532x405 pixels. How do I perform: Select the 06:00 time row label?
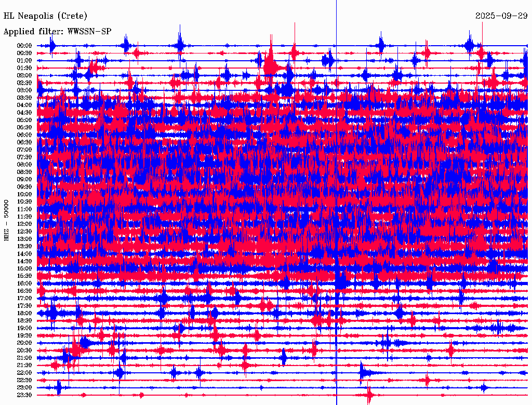24,135
